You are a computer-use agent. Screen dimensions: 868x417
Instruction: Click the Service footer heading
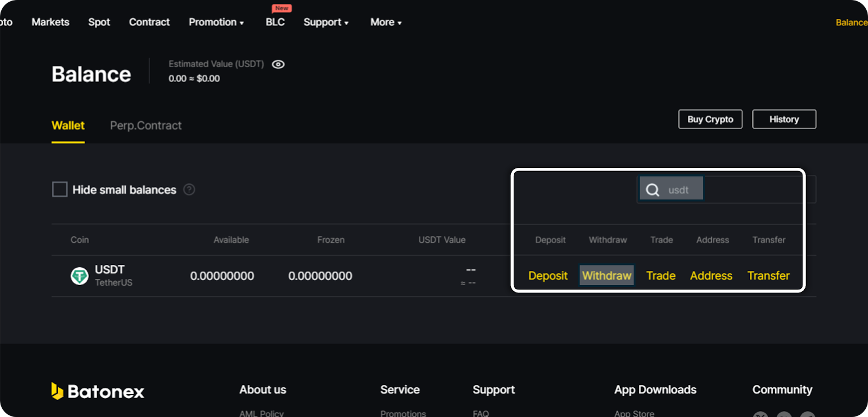point(400,389)
